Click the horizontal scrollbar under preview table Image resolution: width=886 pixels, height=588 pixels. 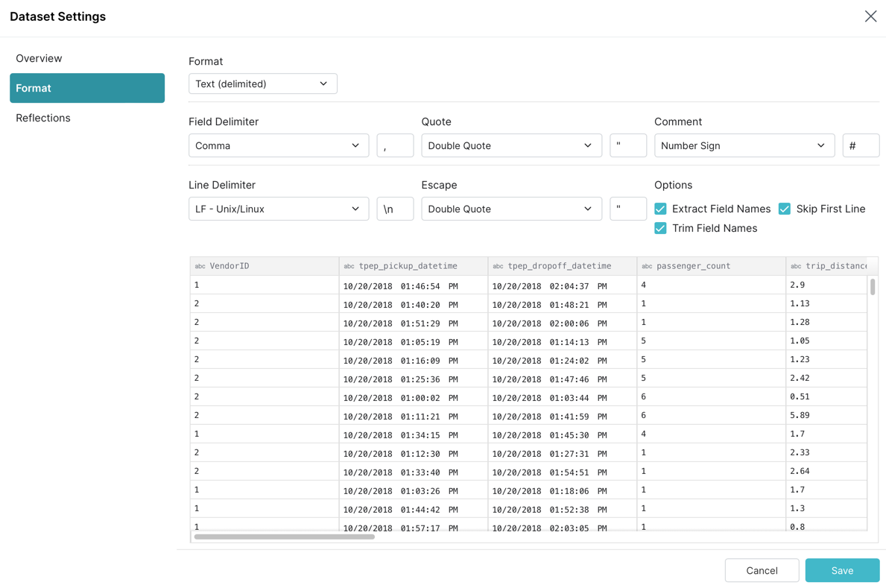click(285, 537)
